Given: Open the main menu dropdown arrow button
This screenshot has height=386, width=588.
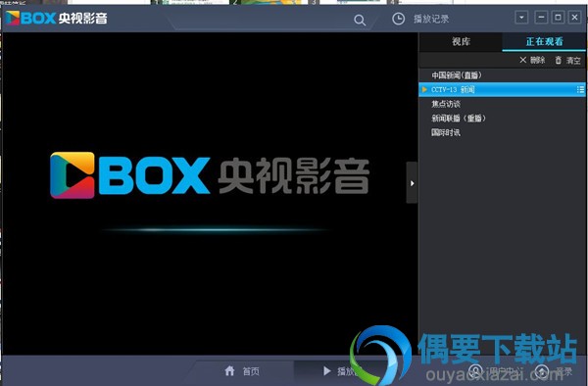Looking at the screenshot, I should 521,18.
